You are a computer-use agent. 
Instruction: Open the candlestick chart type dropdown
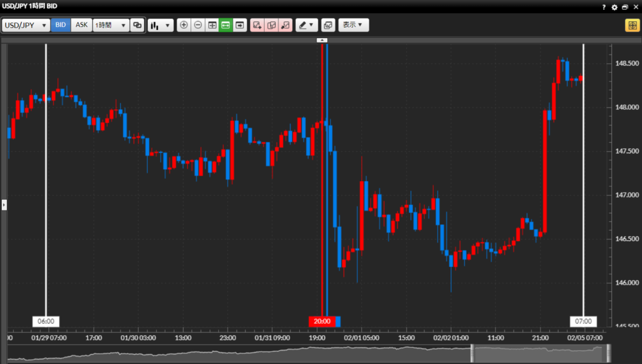(x=160, y=25)
